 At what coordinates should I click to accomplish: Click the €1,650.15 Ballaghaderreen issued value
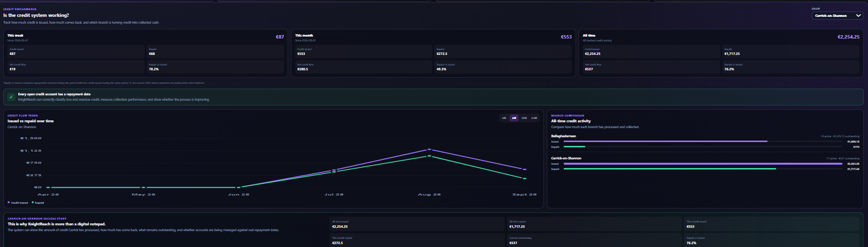pyautogui.click(x=853, y=142)
